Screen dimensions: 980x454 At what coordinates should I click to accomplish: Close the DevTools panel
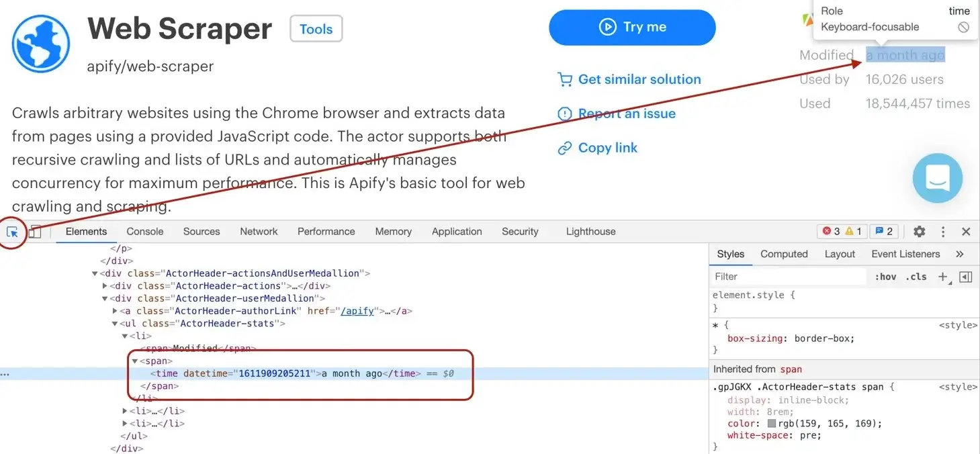[966, 232]
